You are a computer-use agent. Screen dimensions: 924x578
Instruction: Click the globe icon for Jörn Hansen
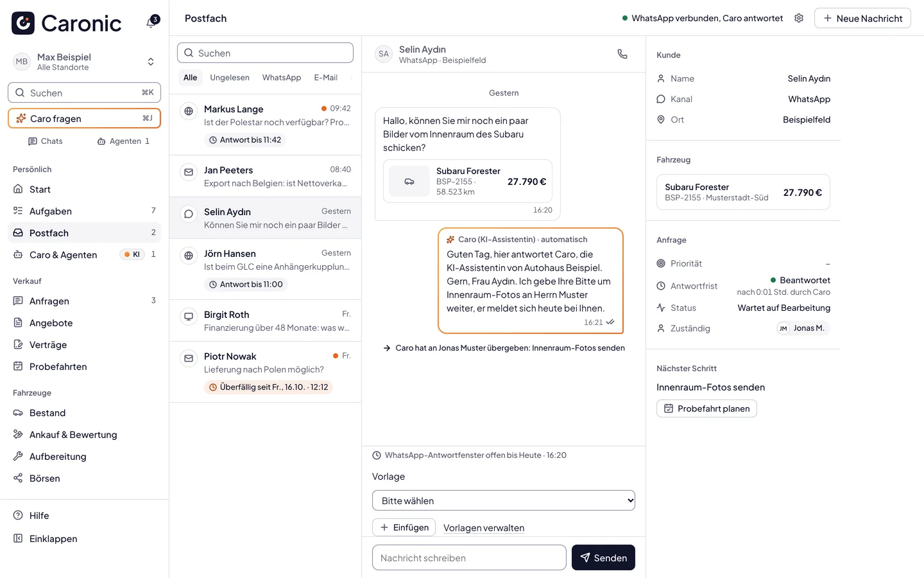coord(189,256)
